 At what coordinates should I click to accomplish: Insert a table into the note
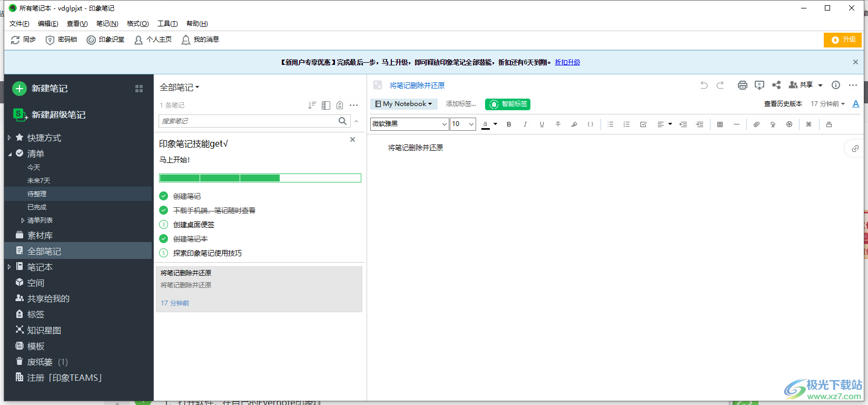click(720, 124)
